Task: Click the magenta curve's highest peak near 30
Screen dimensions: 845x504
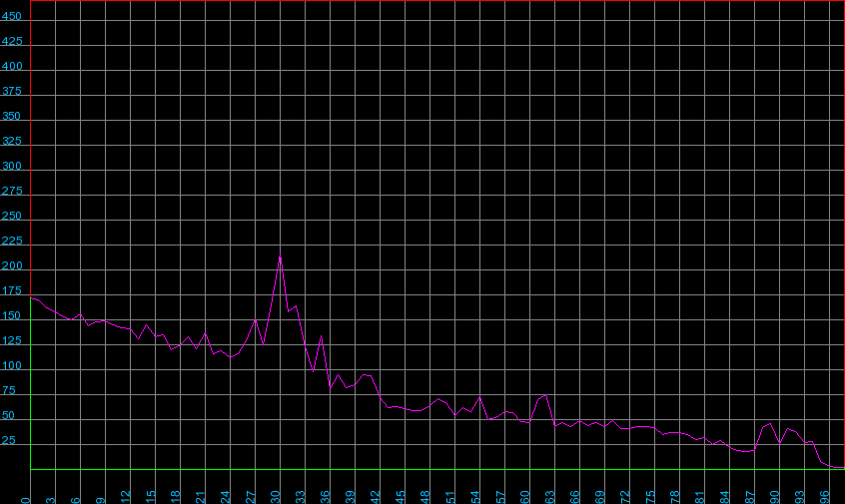Action: [281, 255]
